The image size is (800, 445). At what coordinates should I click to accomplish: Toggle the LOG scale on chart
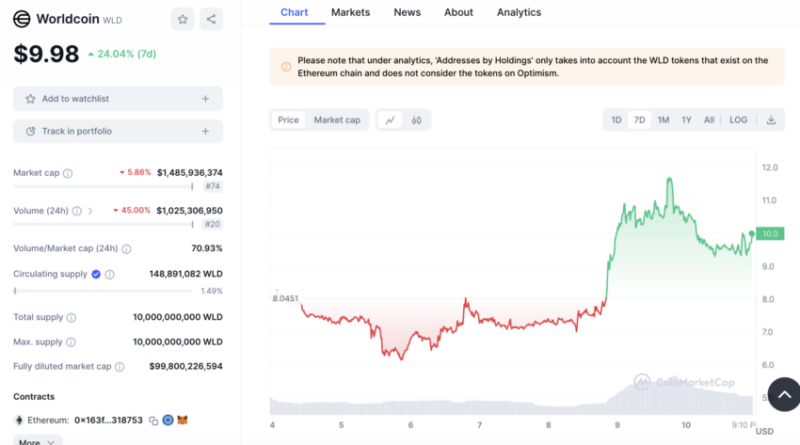pos(738,120)
